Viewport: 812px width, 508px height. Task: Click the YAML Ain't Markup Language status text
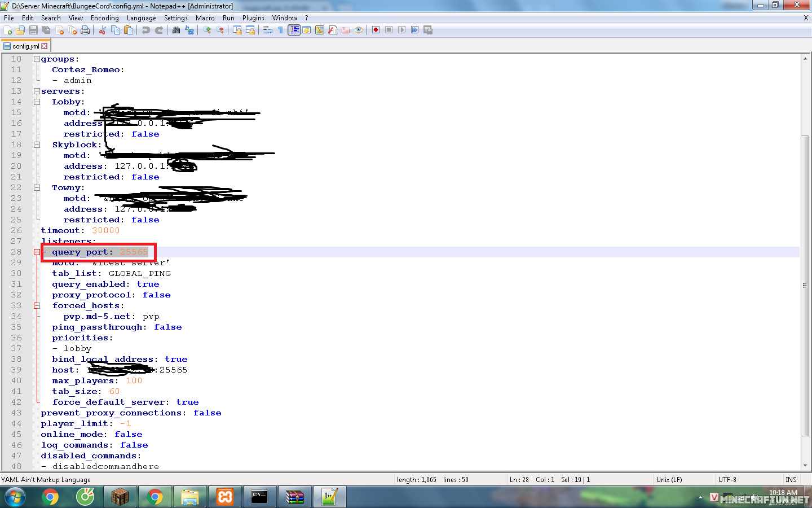point(46,480)
